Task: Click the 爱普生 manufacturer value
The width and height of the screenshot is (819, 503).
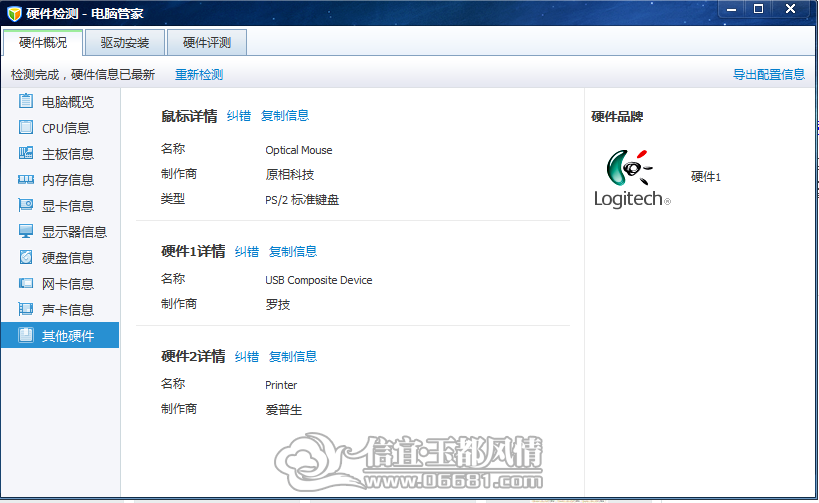Action: 284,410
